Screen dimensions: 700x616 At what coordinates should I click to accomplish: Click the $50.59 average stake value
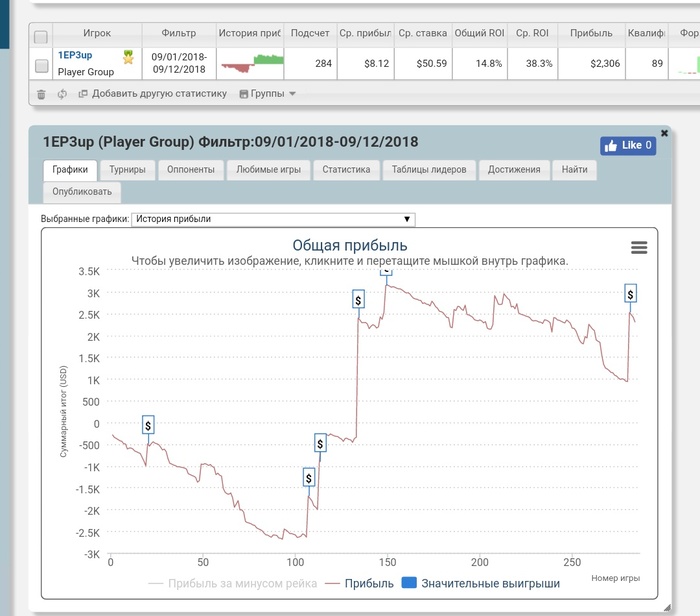pyautogui.click(x=432, y=64)
